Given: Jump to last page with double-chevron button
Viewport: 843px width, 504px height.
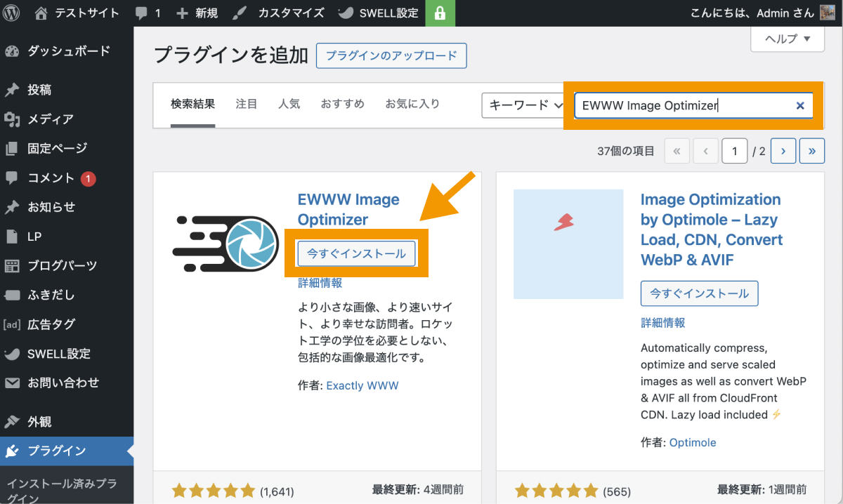Looking at the screenshot, I should tap(811, 150).
